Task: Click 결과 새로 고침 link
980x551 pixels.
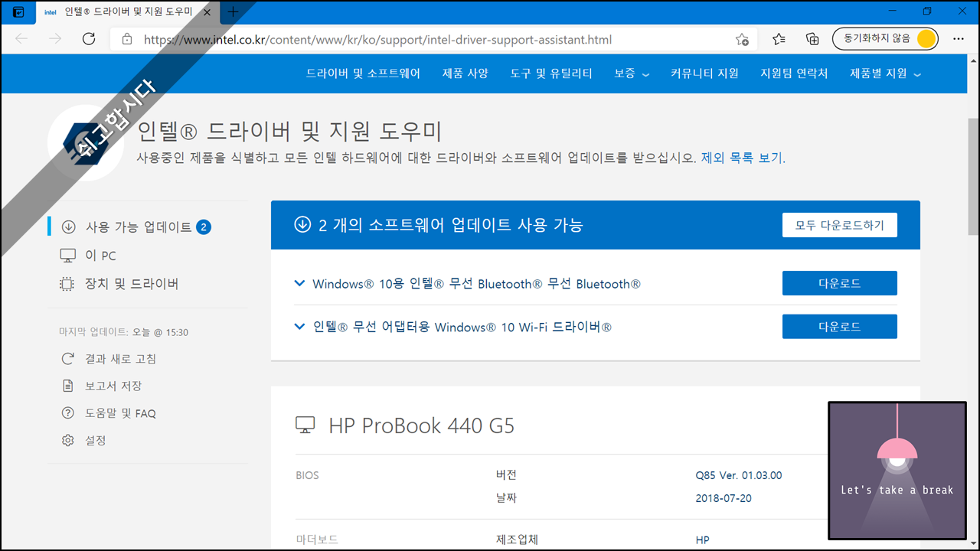Action: pos(120,359)
